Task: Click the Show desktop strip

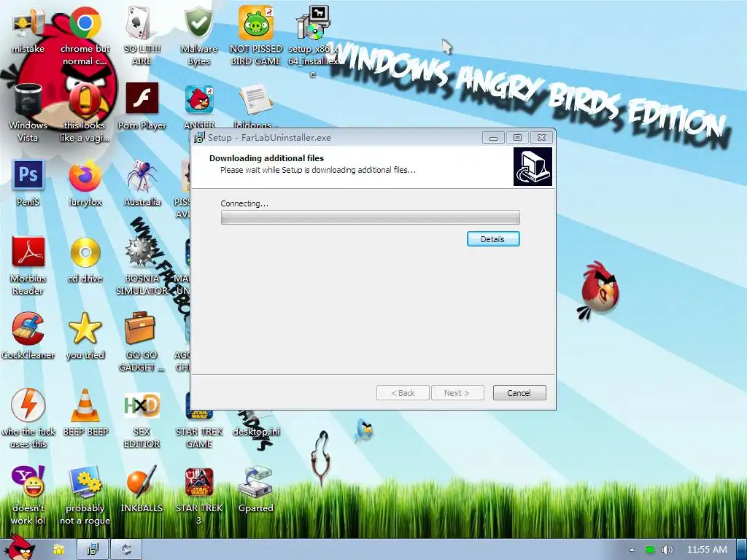Action: (x=741, y=550)
